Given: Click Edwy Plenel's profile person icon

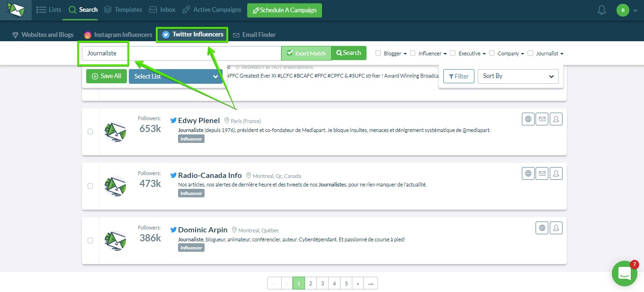Looking at the screenshot, I should tap(556, 119).
